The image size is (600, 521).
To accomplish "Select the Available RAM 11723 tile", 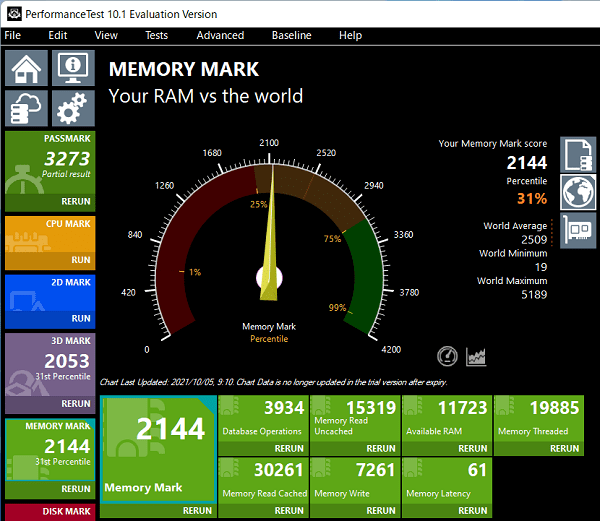I will (447, 419).
